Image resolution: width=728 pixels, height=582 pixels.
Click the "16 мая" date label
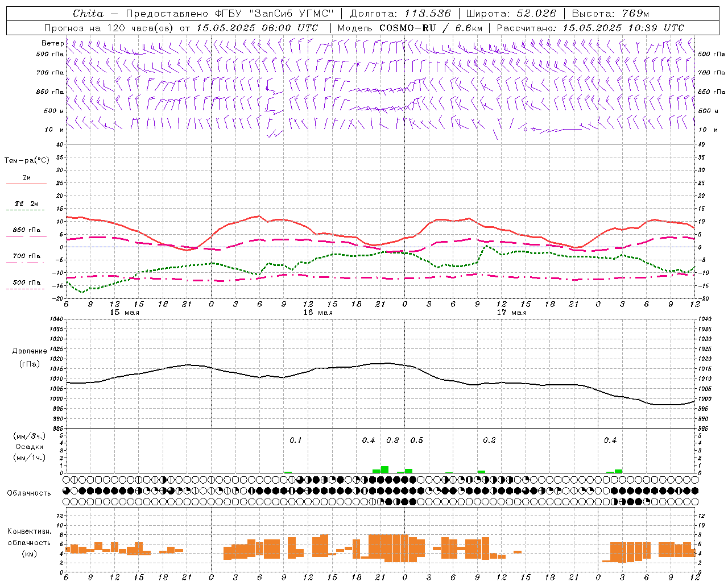tap(318, 313)
